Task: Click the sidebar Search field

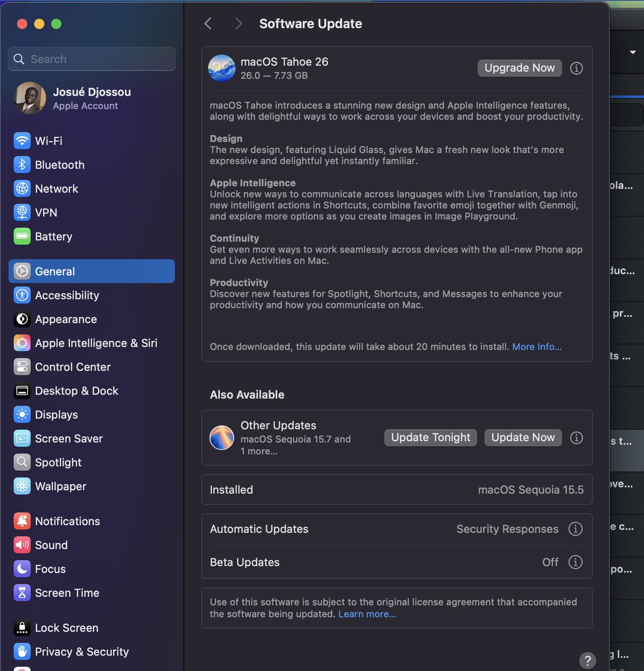Action: click(x=92, y=59)
